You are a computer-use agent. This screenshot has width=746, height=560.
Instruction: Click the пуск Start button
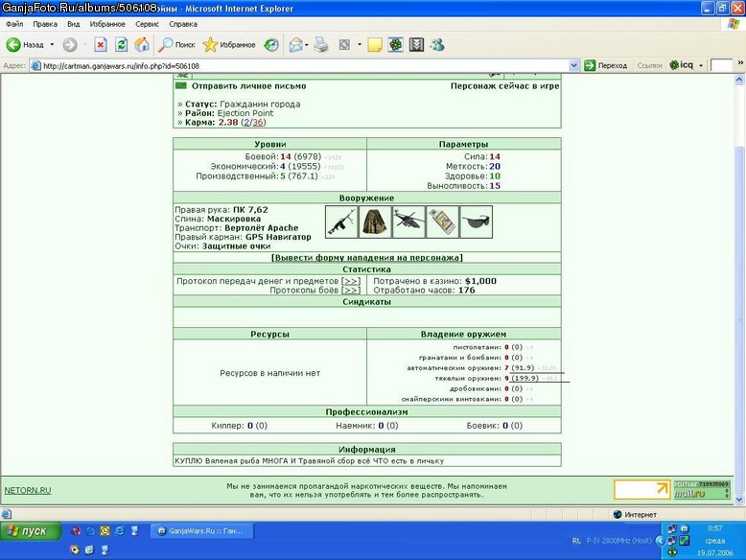[x=31, y=531]
